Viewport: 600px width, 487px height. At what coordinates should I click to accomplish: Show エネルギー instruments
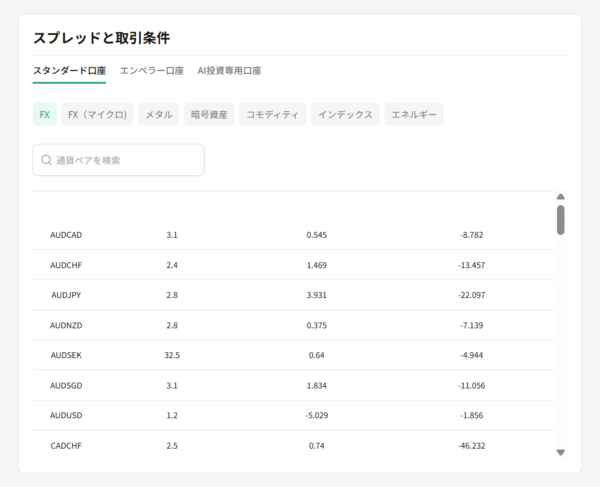(x=414, y=115)
